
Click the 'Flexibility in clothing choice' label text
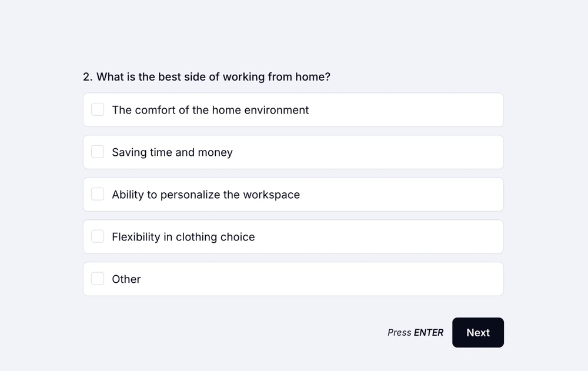click(x=183, y=236)
